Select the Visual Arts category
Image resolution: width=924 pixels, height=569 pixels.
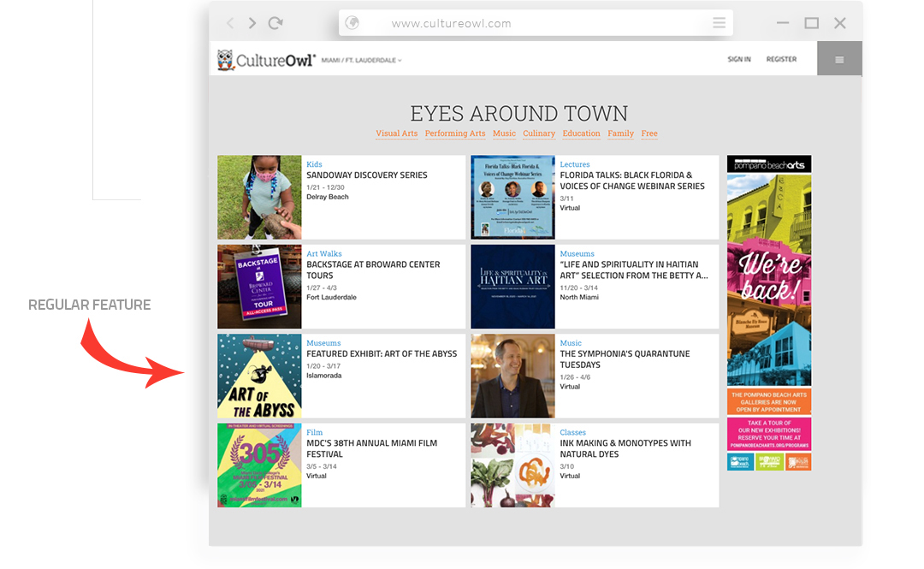[x=397, y=133]
